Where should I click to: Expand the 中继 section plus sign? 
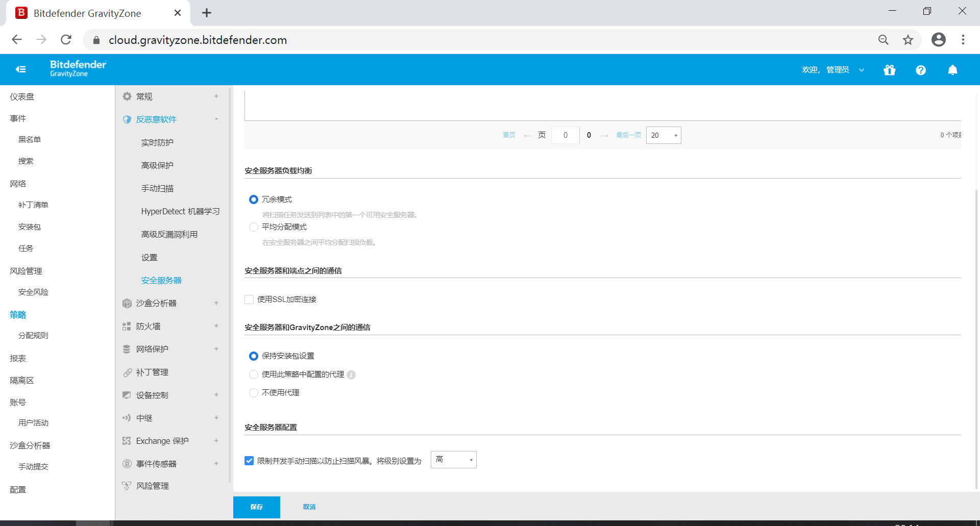(x=216, y=418)
